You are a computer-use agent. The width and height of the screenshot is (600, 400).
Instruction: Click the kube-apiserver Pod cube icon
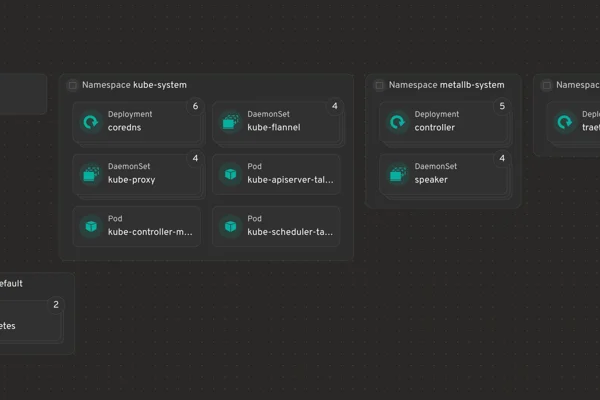click(230, 174)
